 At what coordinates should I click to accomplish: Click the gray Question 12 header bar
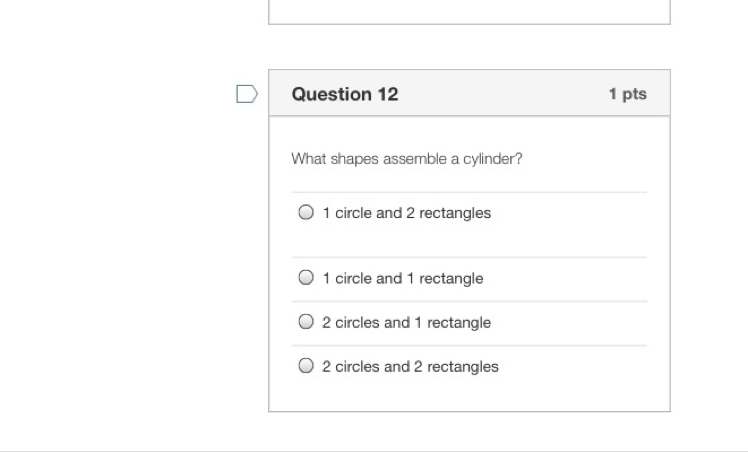(x=500, y=94)
